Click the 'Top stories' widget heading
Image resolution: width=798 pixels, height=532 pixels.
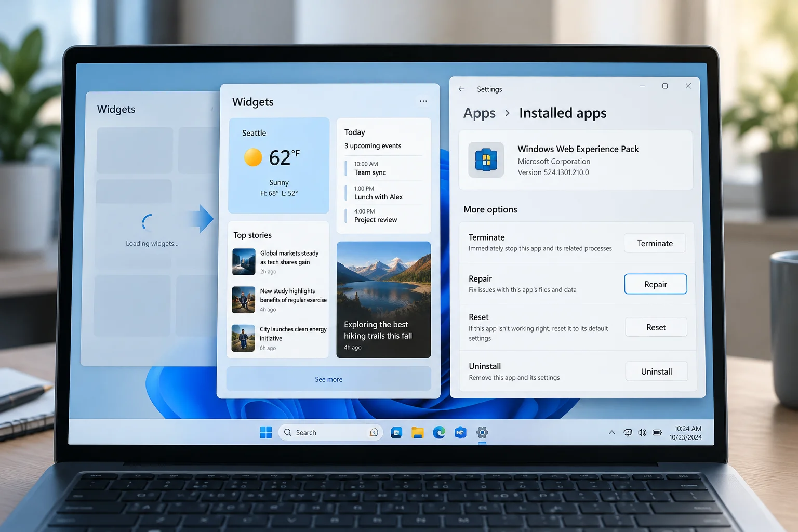pos(252,235)
